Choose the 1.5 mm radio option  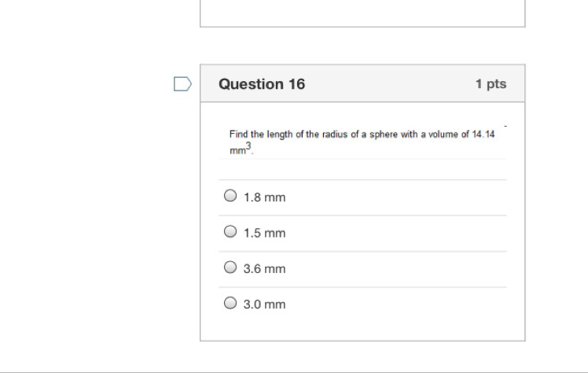pos(230,232)
